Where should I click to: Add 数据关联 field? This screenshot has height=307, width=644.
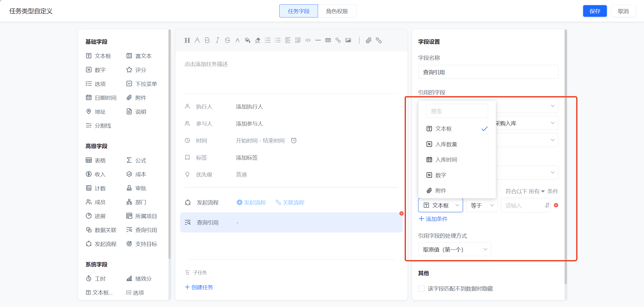tap(101, 230)
